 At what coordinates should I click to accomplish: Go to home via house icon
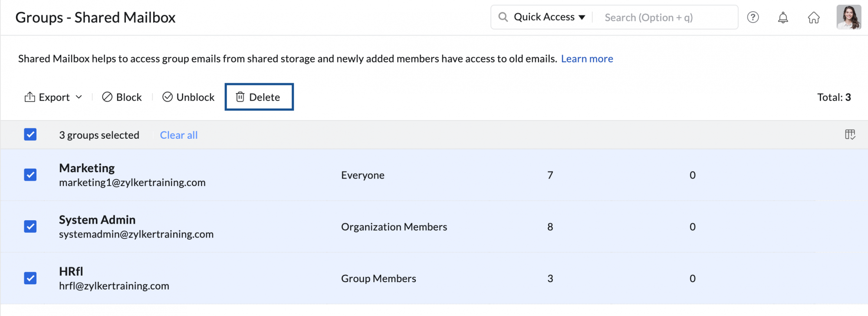click(814, 18)
